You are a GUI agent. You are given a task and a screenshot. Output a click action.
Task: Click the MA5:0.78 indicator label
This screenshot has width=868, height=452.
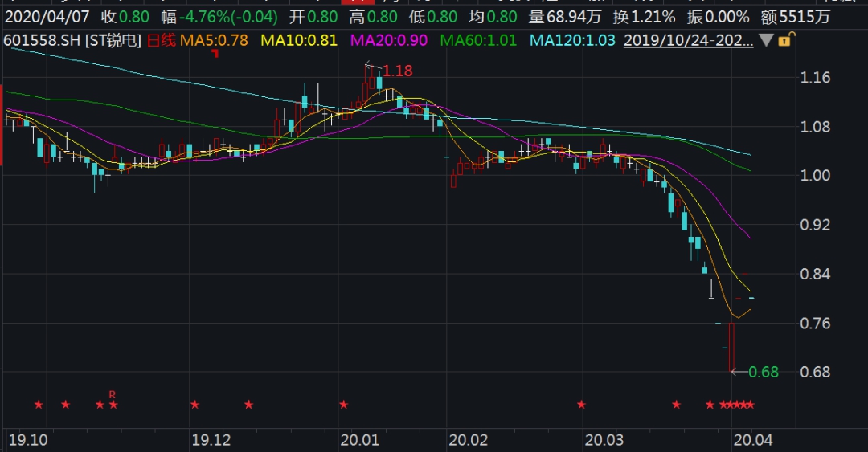[215, 40]
